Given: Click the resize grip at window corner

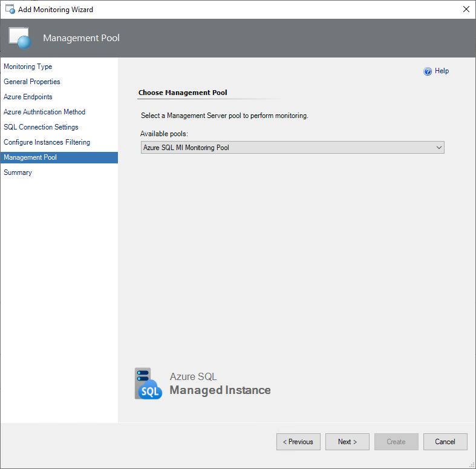Looking at the screenshot, I should click(472, 465).
